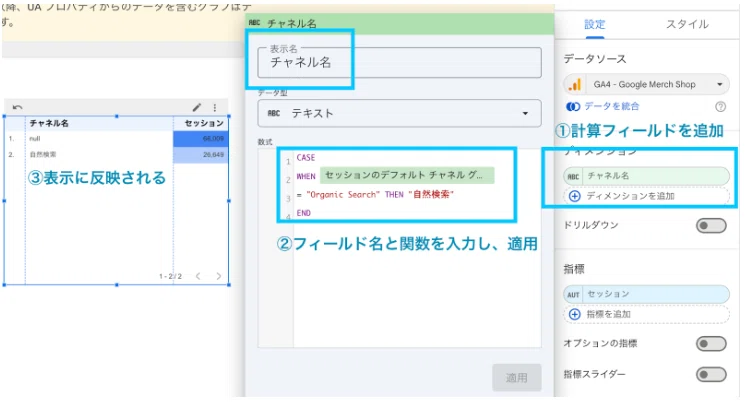Click the plus icon beside ディメンションを追加
This screenshot has height=410, width=746.
574,196
